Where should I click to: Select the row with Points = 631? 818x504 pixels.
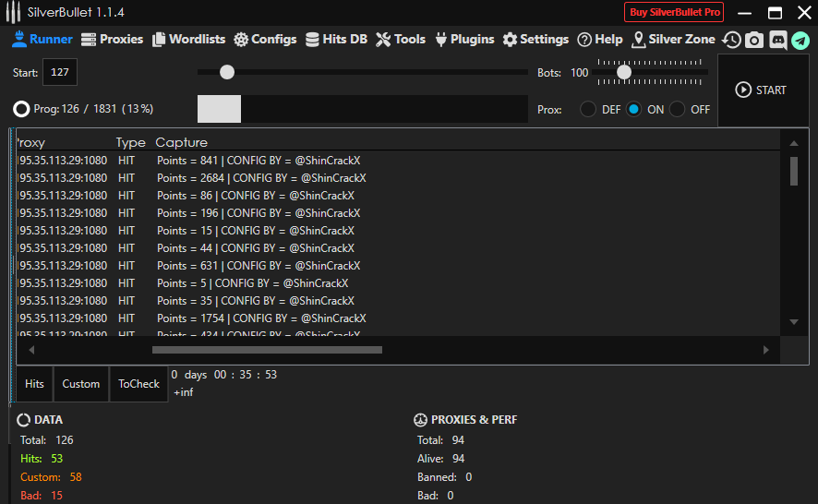[x=398, y=266]
